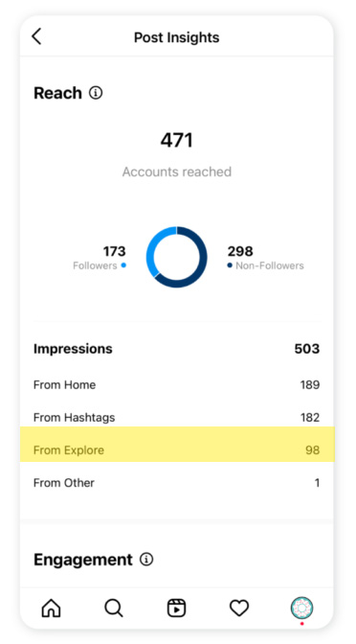Select the From Other impressions row
This screenshot has width=356, height=644.
(x=177, y=483)
